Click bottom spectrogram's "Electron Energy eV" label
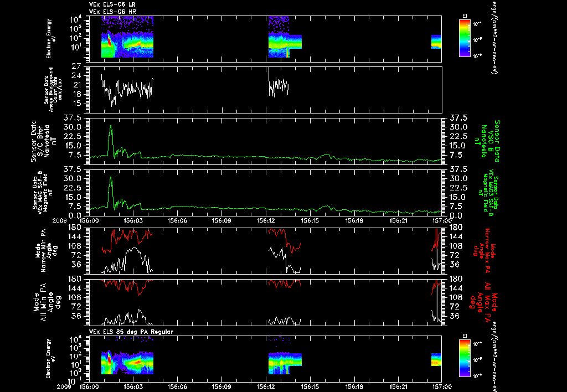Image resolution: width=567 pixels, height=392 pixels. coord(51,359)
